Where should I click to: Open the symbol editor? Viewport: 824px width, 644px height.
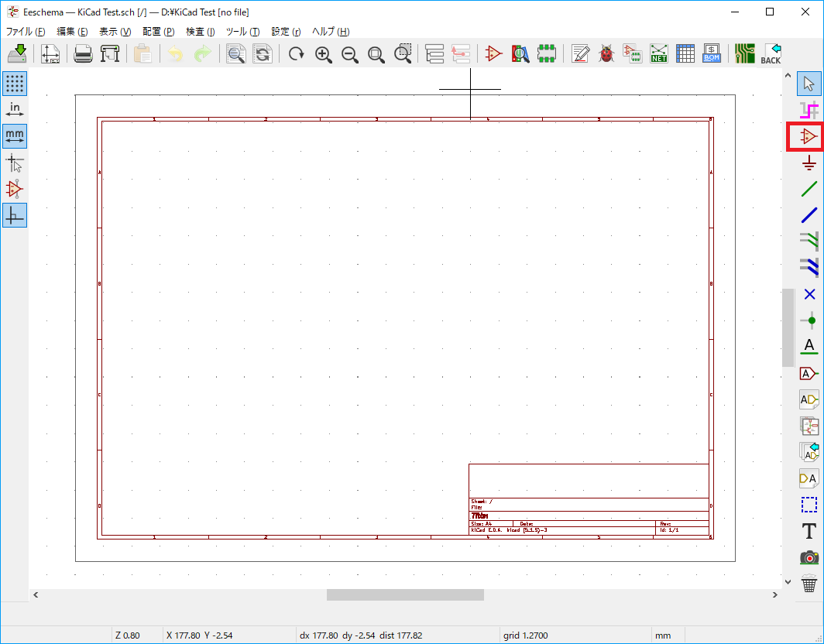tap(493, 53)
